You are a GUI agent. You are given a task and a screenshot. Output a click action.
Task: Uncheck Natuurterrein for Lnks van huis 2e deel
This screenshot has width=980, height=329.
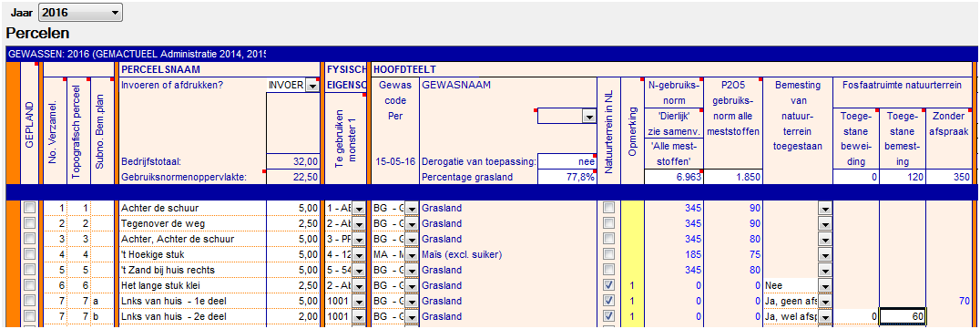tap(608, 316)
